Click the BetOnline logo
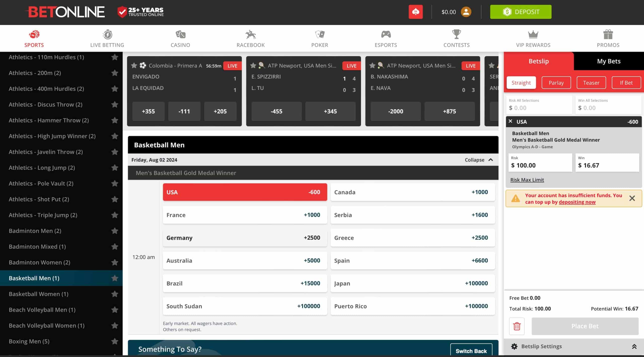The height and width of the screenshot is (357, 644). point(65,12)
